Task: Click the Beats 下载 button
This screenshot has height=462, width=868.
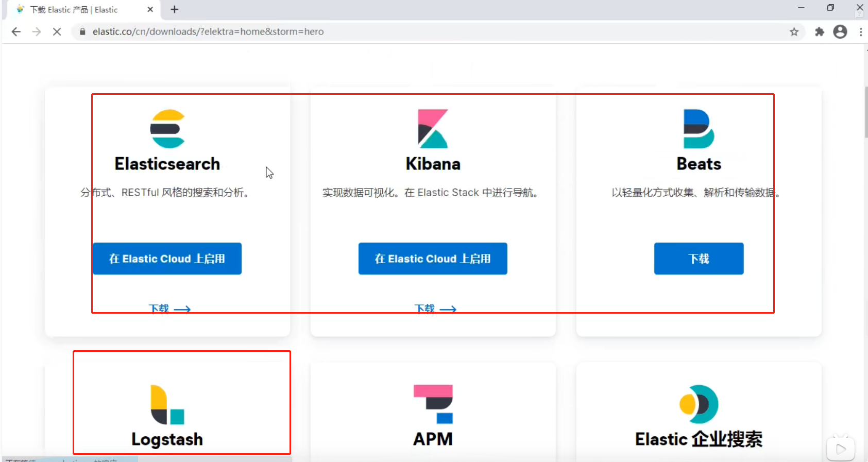Action: pos(699,259)
